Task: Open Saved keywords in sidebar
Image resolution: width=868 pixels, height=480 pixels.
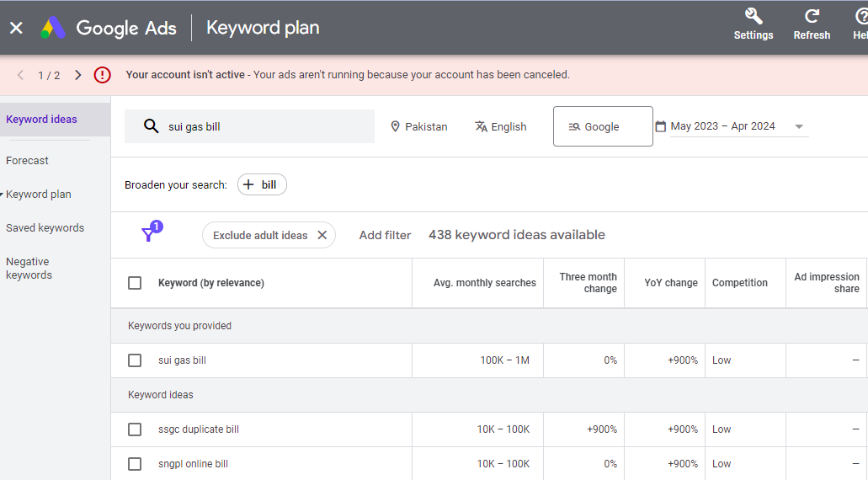Action: (45, 227)
